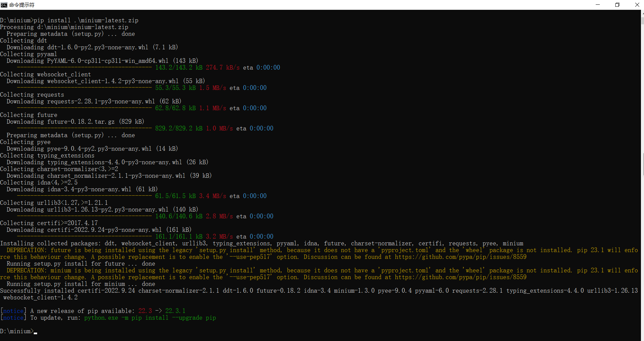Click the websocket_client-1.4.2 wheel download line
The width and height of the screenshot is (644, 341).
106,81
